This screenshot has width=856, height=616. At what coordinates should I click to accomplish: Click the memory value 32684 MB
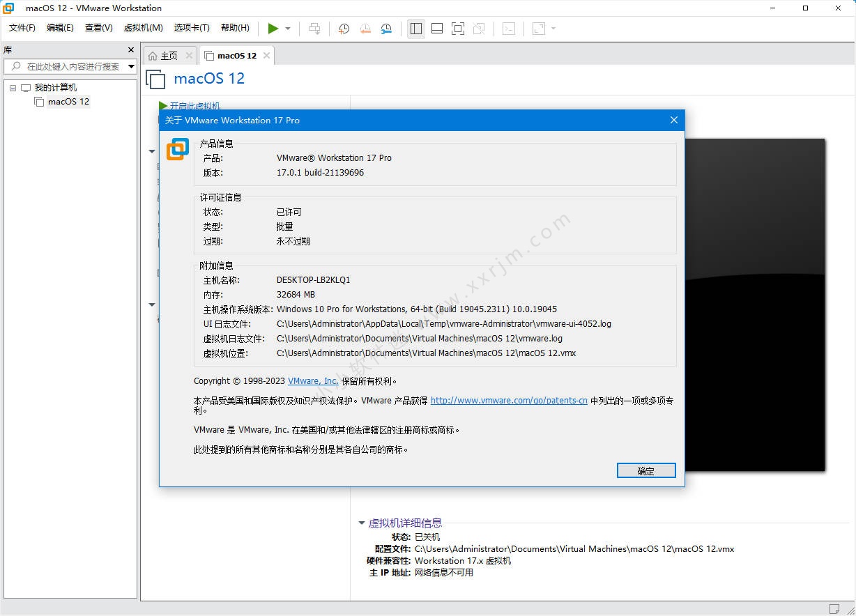pyautogui.click(x=296, y=295)
